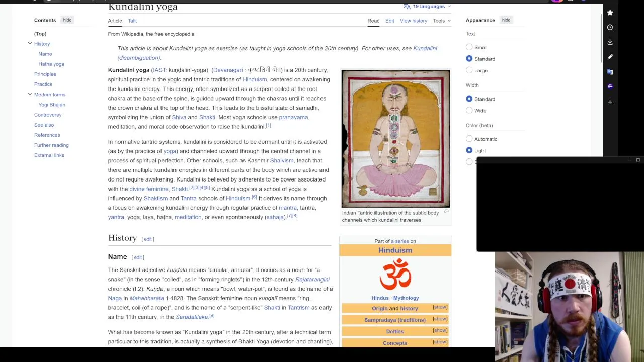This screenshot has width=644, height=362.
Task: Open the Rajatarangini link
Action: tap(312, 279)
